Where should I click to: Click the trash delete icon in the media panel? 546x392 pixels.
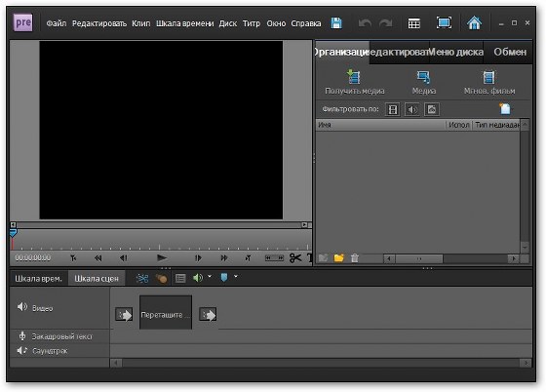coord(355,258)
